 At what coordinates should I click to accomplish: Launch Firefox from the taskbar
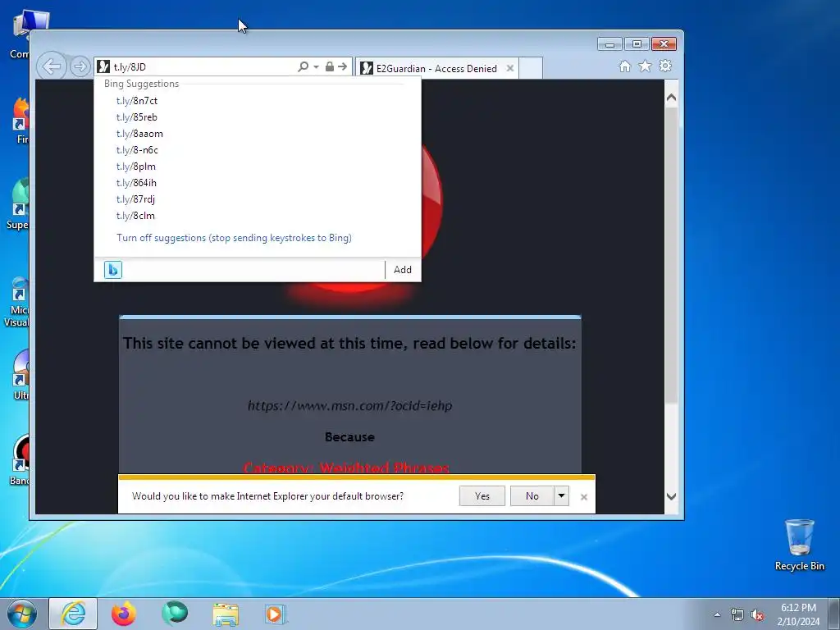(124, 614)
